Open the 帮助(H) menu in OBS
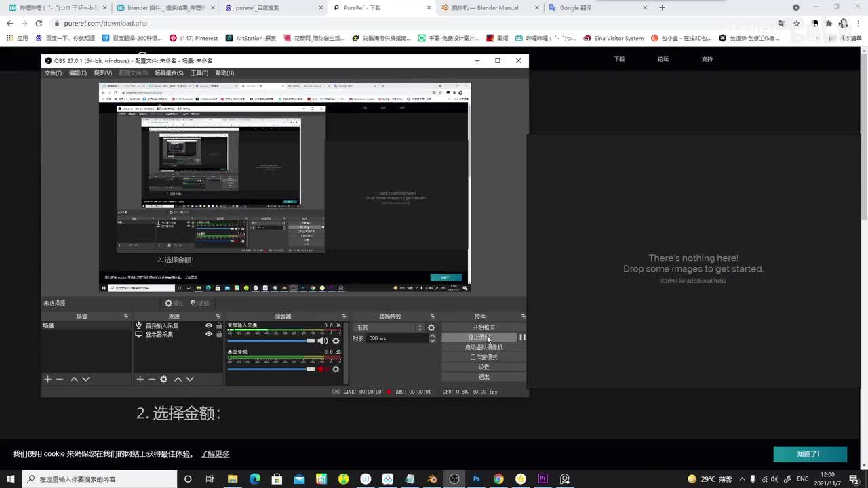The width and height of the screenshot is (868, 488). 225,73
